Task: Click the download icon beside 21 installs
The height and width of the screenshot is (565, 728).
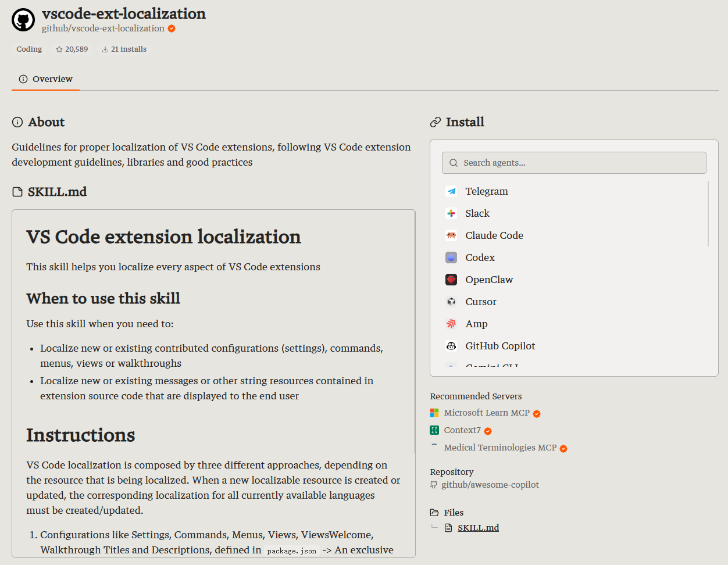Action: coord(105,49)
